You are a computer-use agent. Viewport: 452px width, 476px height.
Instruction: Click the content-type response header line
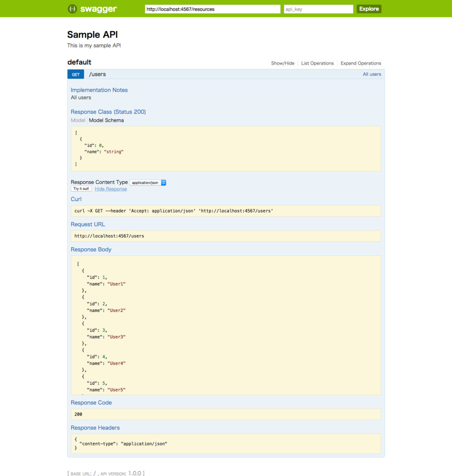pyautogui.click(x=123, y=443)
